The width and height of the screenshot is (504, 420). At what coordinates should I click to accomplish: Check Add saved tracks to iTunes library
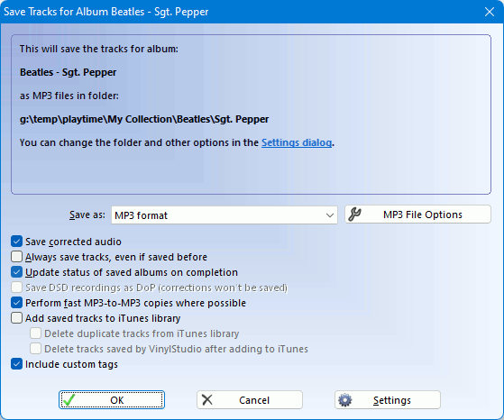pyautogui.click(x=17, y=318)
